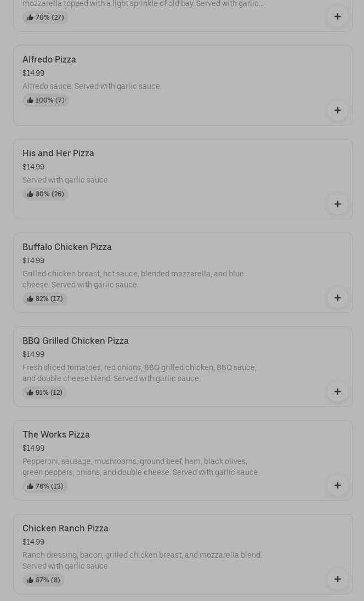Open BBQ Grilled Chicken Pizza title
Screen dimensions: 364x601
pyautogui.click(x=76, y=341)
